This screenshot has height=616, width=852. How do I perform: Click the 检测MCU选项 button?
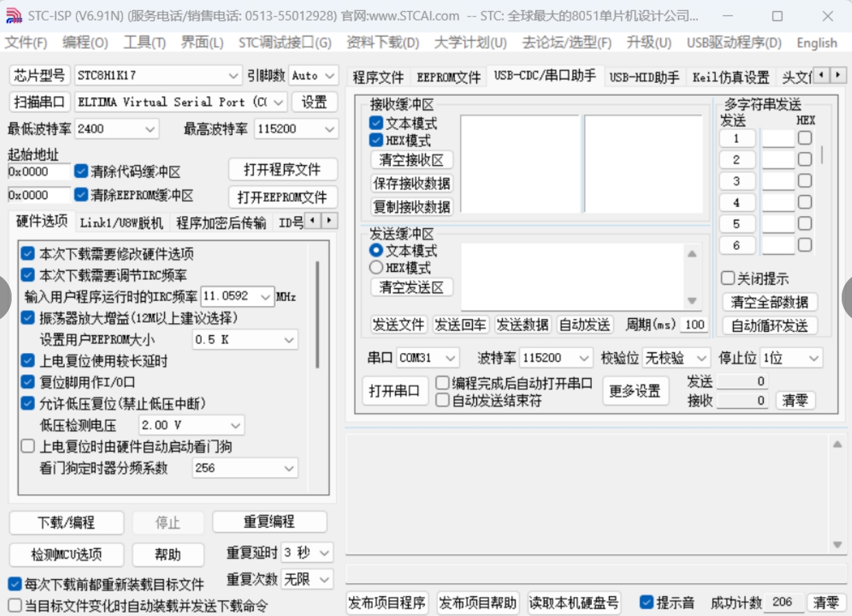66,554
